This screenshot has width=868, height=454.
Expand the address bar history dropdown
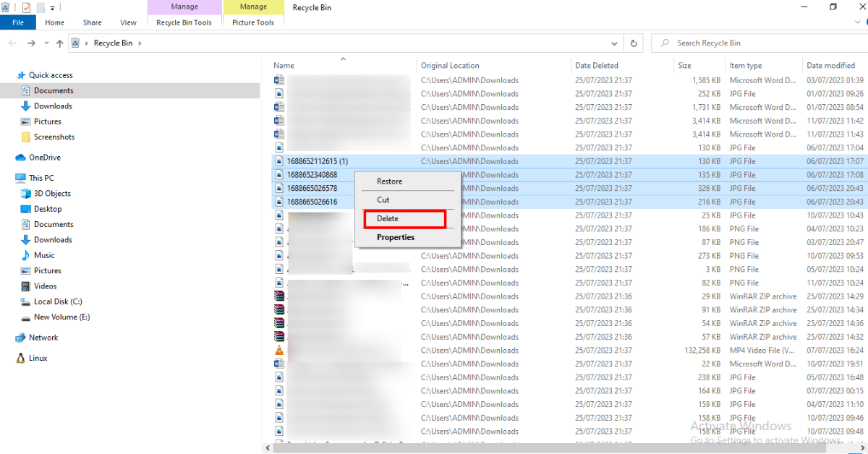(x=614, y=43)
